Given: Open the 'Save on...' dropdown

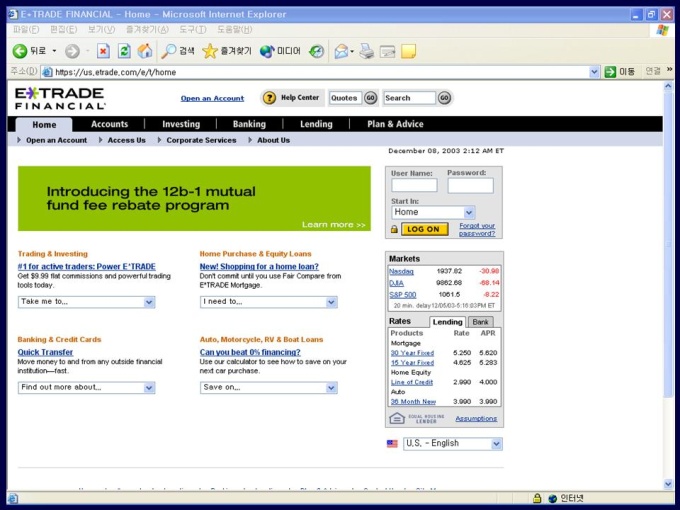Looking at the screenshot, I should tap(331, 387).
